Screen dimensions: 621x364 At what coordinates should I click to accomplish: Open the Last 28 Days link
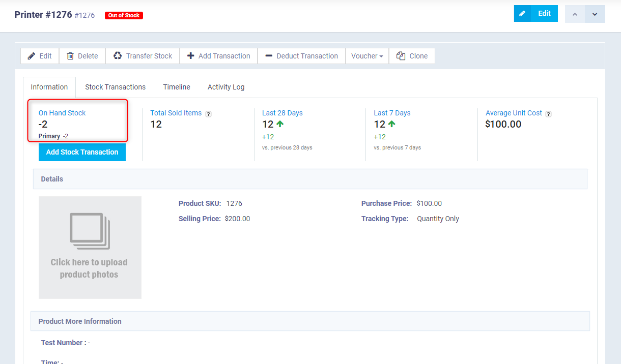tap(283, 113)
